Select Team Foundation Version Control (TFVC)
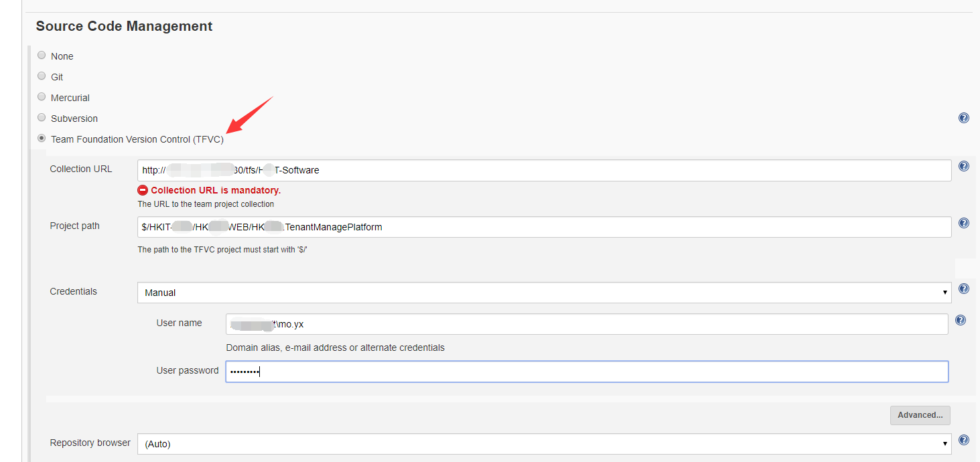This screenshot has width=980, height=462. (42, 139)
